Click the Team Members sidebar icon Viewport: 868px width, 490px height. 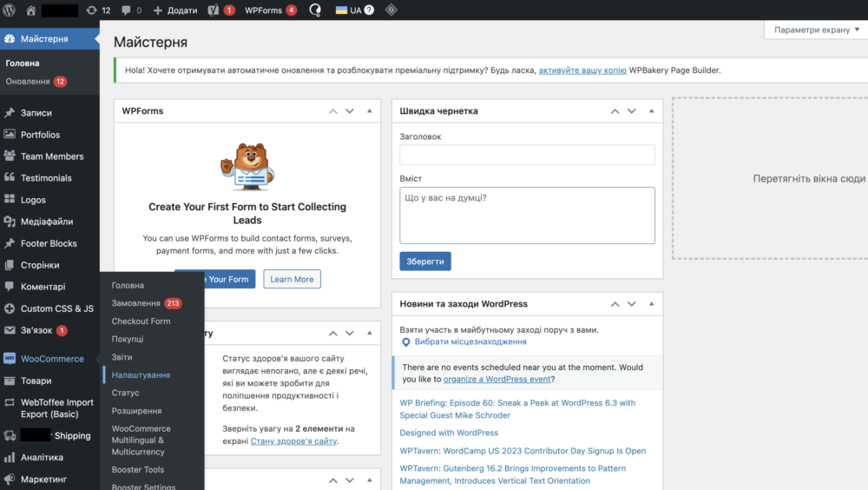tap(10, 156)
